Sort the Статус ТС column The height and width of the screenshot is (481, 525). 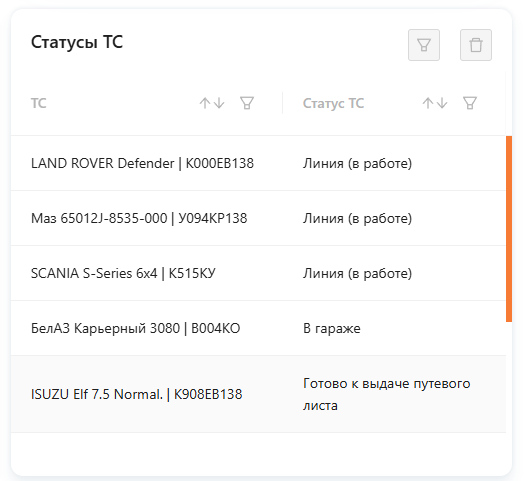coord(435,103)
